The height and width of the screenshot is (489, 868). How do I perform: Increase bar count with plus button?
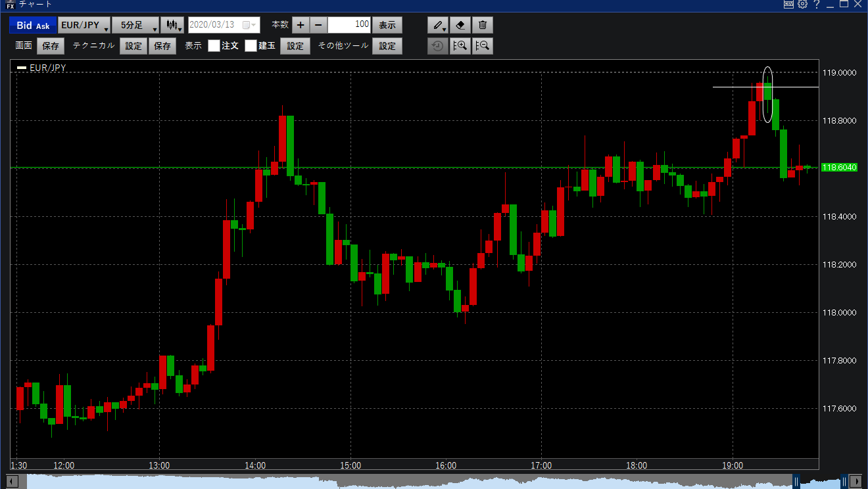pyautogui.click(x=301, y=26)
